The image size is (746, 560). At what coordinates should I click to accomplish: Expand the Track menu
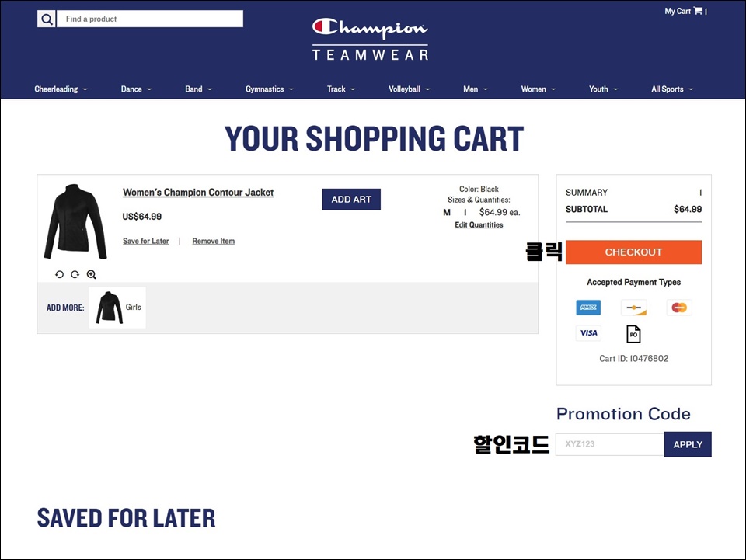341,89
